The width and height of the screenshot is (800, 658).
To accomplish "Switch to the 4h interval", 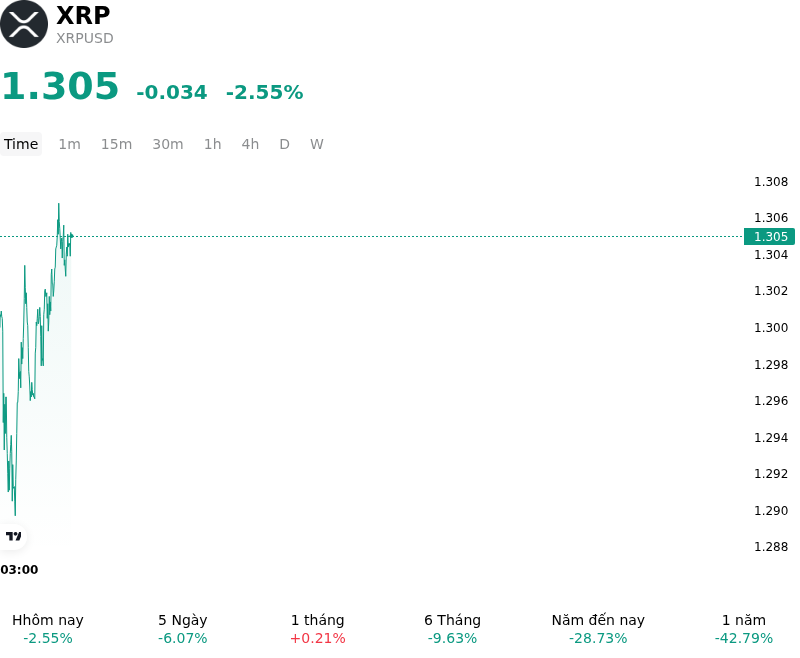I will tap(250, 144).
